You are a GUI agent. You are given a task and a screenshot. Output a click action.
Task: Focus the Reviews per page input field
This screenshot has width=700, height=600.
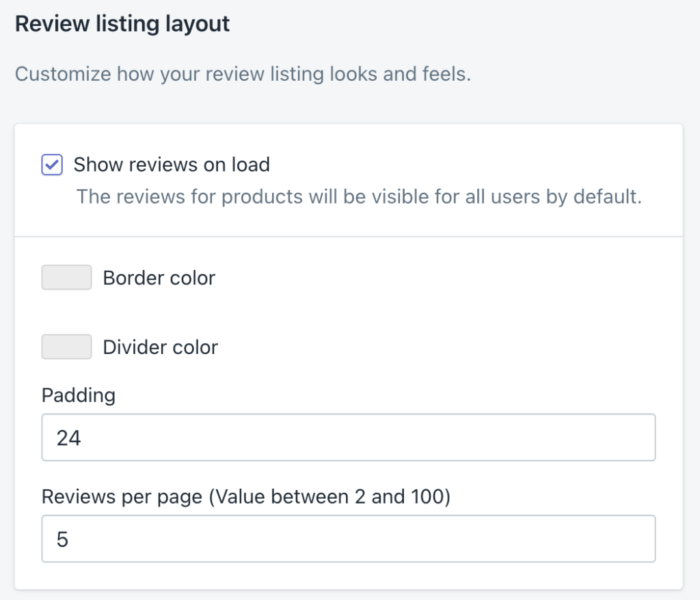pos(349,539)
